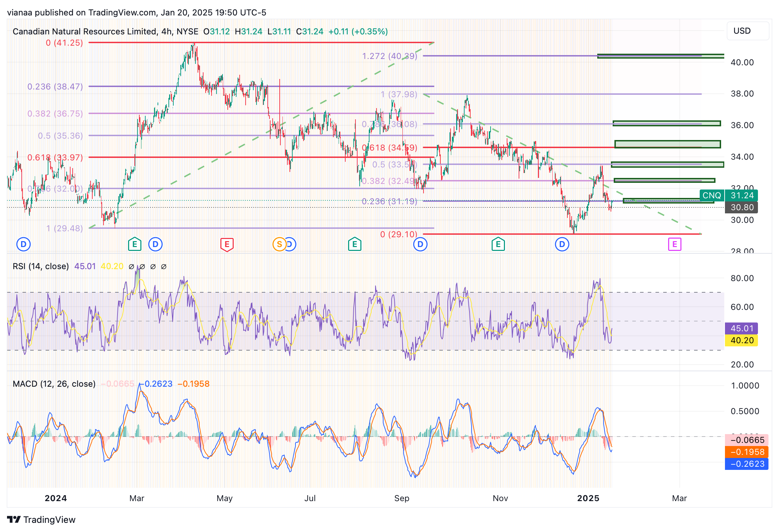Viewport: 779px width, 532px height.
Task: Click the purple 45.01 value in RSI legend
Action: pos(85,266)
